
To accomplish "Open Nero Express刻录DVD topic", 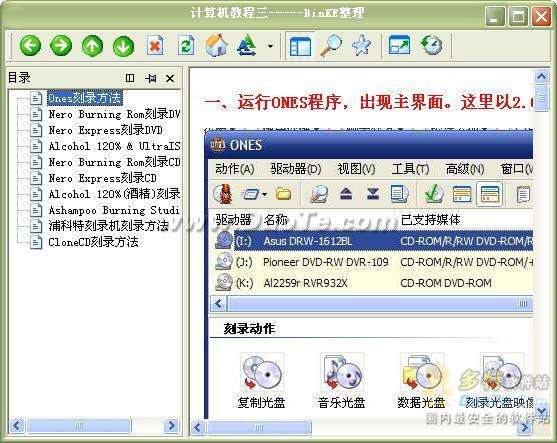I will click(106, 130).
